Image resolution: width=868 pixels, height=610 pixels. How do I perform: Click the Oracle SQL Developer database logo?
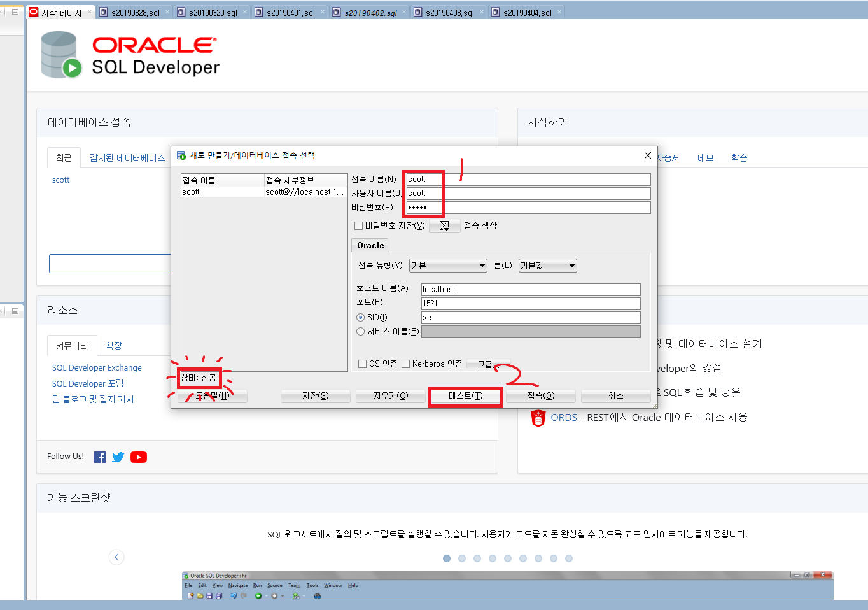62,55
